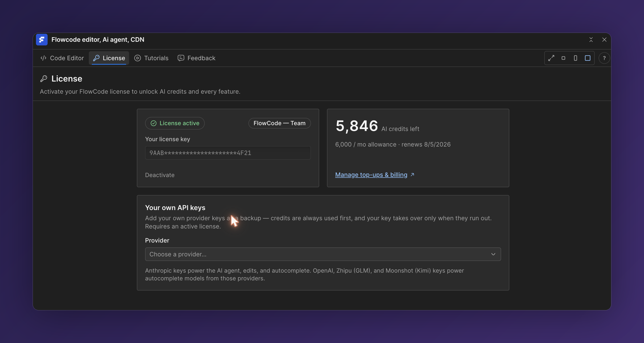Deactivate the current license
Viewport: 644px width, 343px height.
(x=160, y=175)
